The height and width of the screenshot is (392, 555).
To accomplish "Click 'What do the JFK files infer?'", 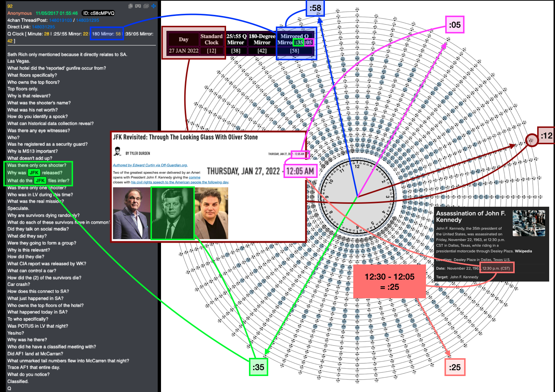I will [38, 181].
